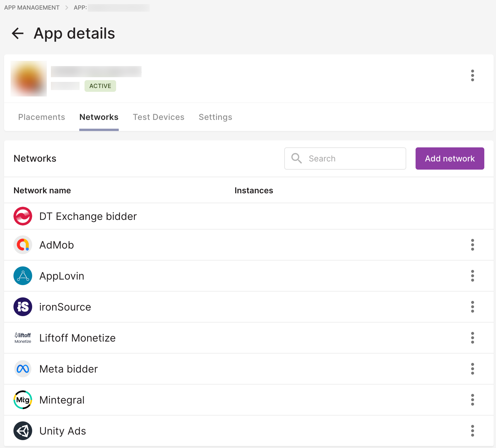The height and width of the screenshot is (448, 496).
Task: Click the DT Exchange bidder logo
Action: (x=23, y=216)
